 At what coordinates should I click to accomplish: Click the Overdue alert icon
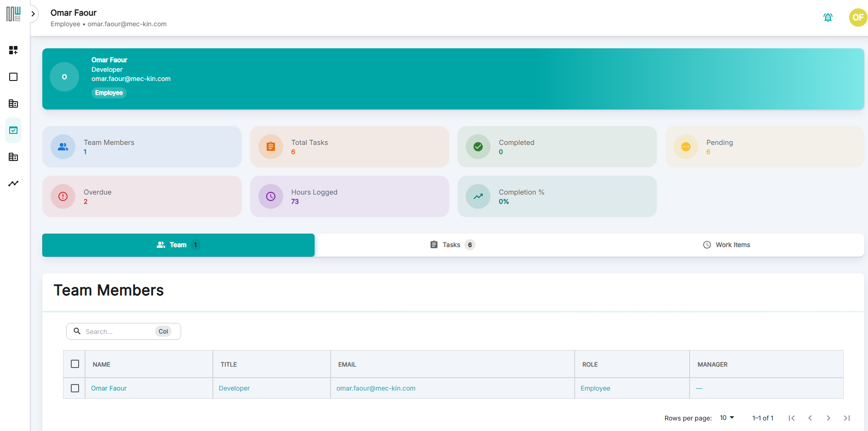tap(63, 196)
